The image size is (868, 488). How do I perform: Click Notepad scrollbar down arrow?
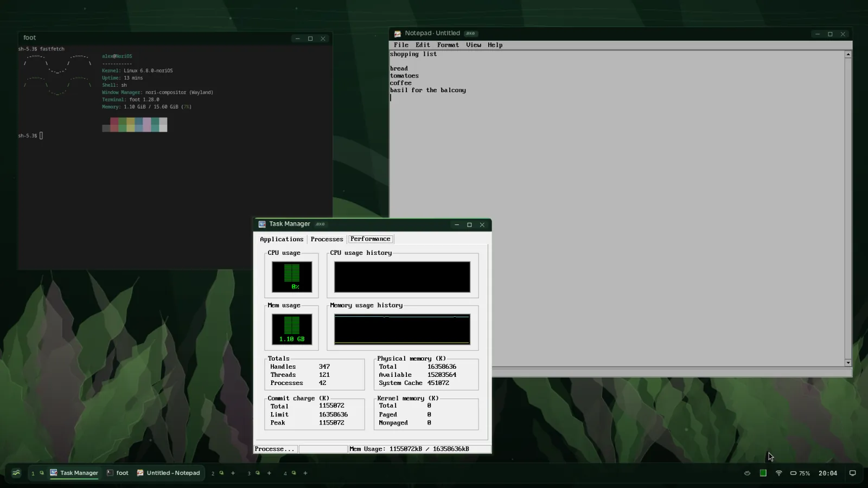pyautogui.click(x=848, y=363)
